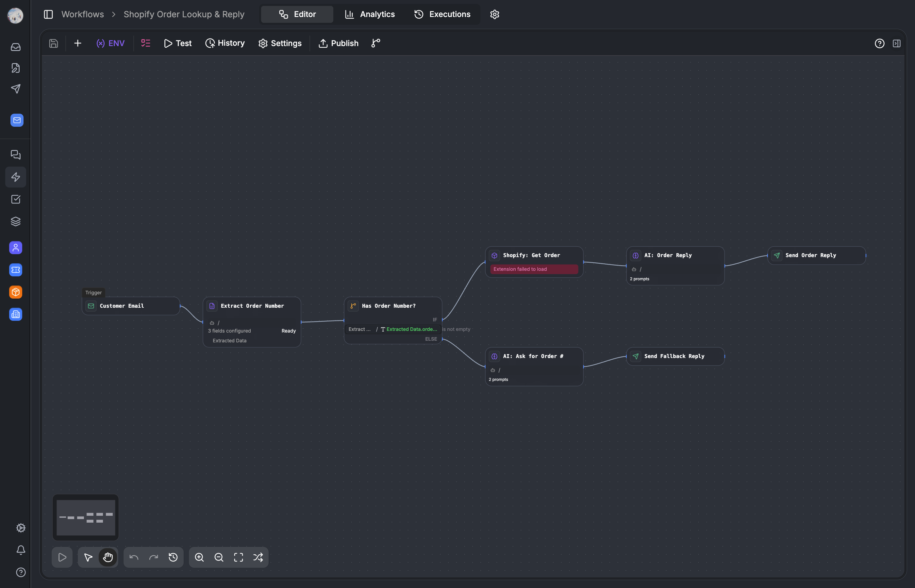The width and height of the screenshot is (915, 588).
Task: Open the conversations chat icon in sidebar
Action: tap(16, 155)
